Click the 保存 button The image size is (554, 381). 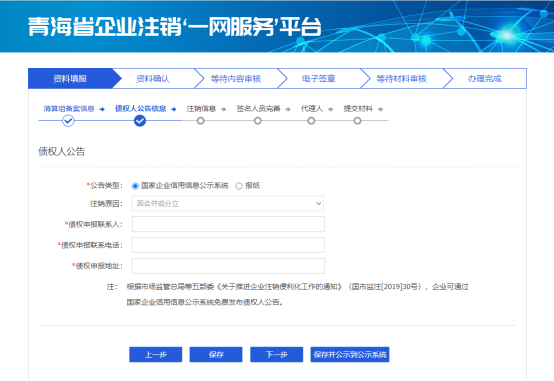[216, 354]
